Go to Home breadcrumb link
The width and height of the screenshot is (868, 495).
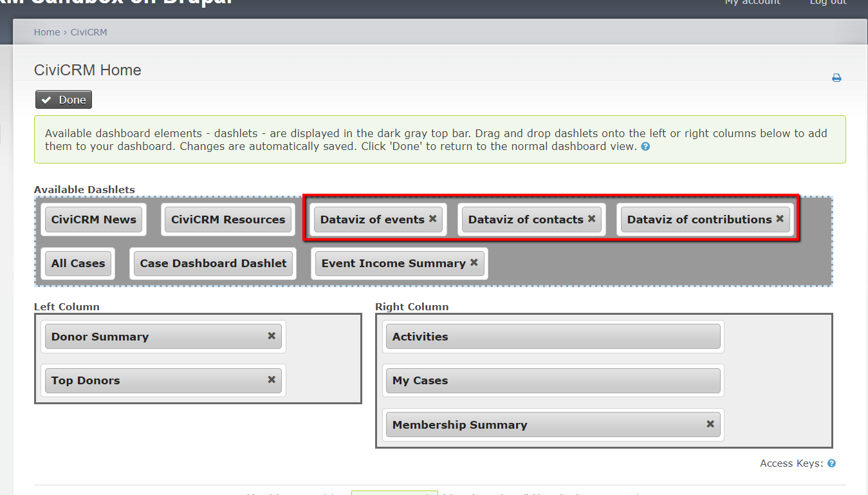[x=47, y=32]
